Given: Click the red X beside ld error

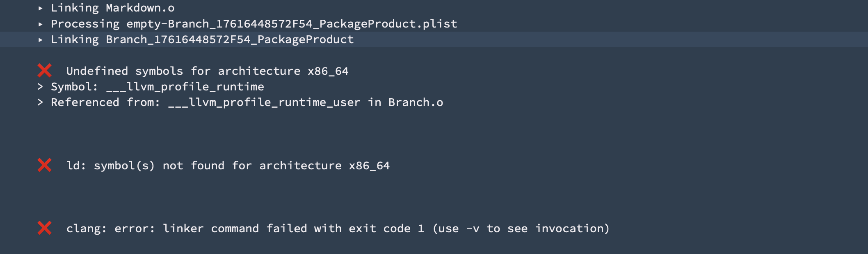Looking at the screenshot, I should [x=44, y=165].
